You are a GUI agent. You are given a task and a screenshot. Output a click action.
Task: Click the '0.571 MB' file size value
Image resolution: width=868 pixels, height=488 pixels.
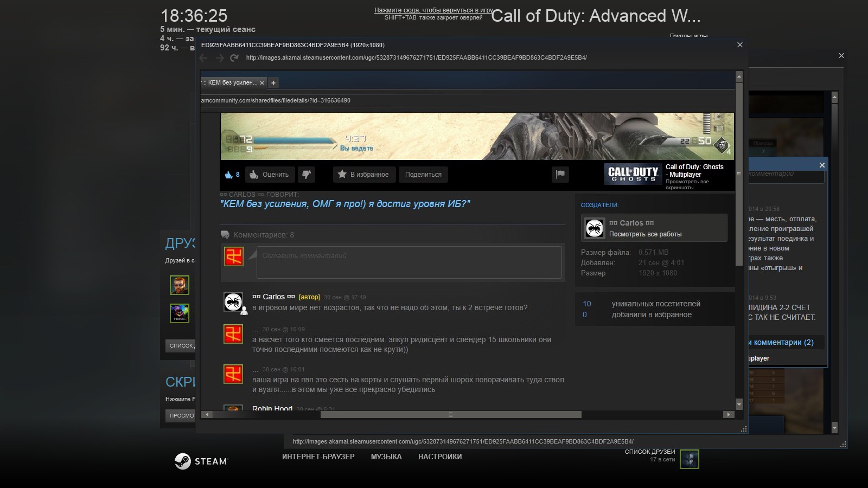tap(653, 252)
